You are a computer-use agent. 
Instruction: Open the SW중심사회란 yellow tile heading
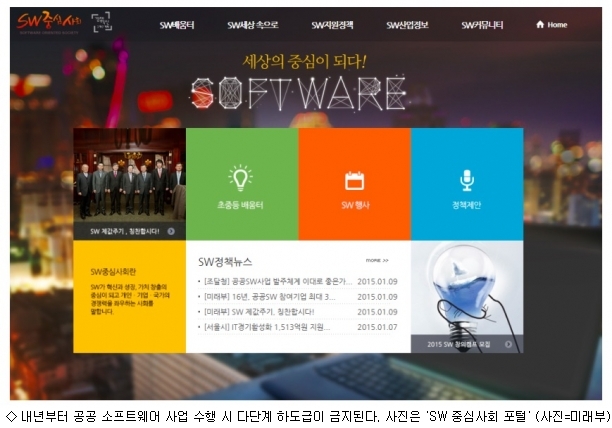coord(113,272)
